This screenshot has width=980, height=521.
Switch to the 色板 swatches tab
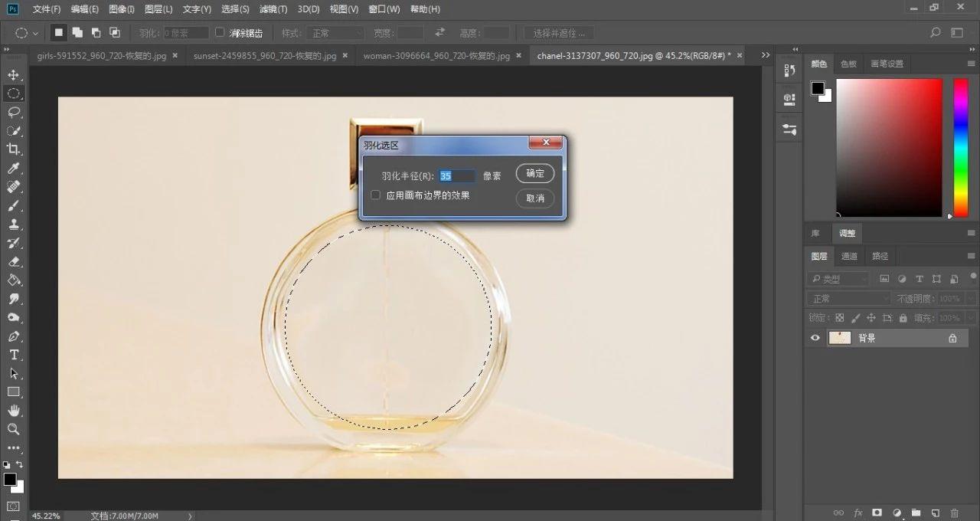(x=848, y=64)
